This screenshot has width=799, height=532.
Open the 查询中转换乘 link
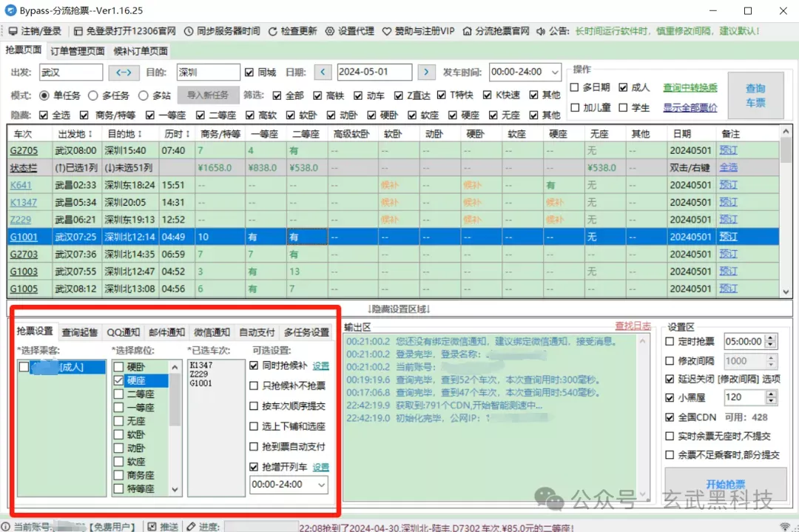point(690,87)
